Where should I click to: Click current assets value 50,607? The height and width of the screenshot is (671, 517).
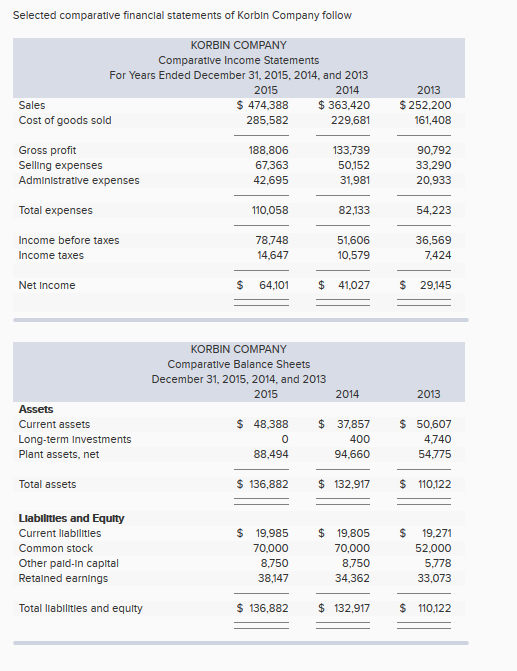coord(434,424)
